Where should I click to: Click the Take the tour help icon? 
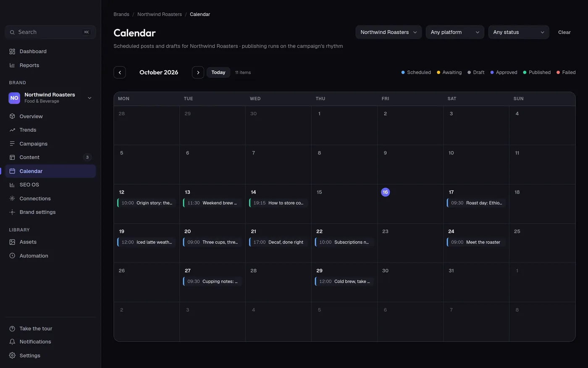click(12, 328)
